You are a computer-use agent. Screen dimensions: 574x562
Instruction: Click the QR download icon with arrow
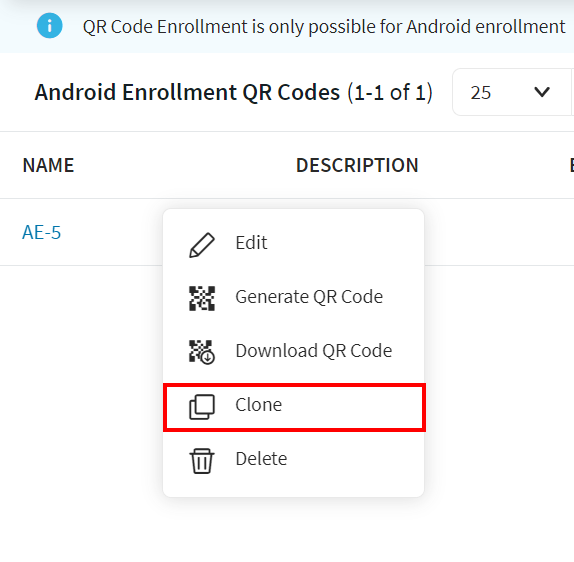pyautogui.click(x=202, y=352)
